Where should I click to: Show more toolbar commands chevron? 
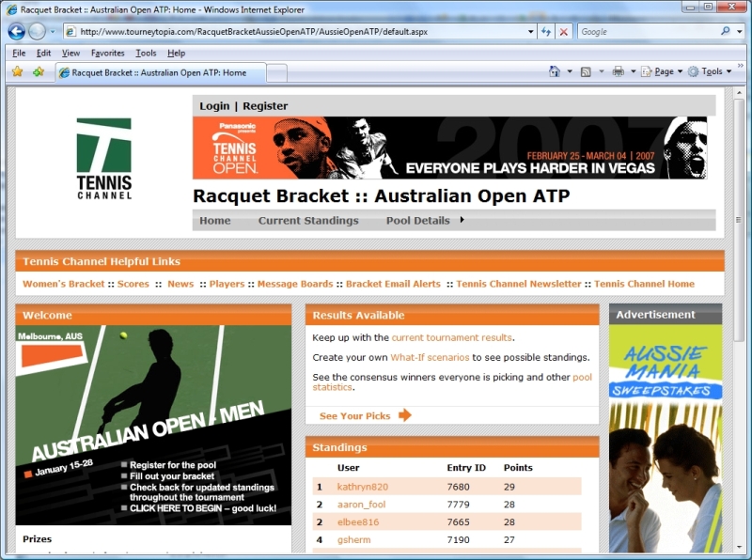[x=741, y=66]
